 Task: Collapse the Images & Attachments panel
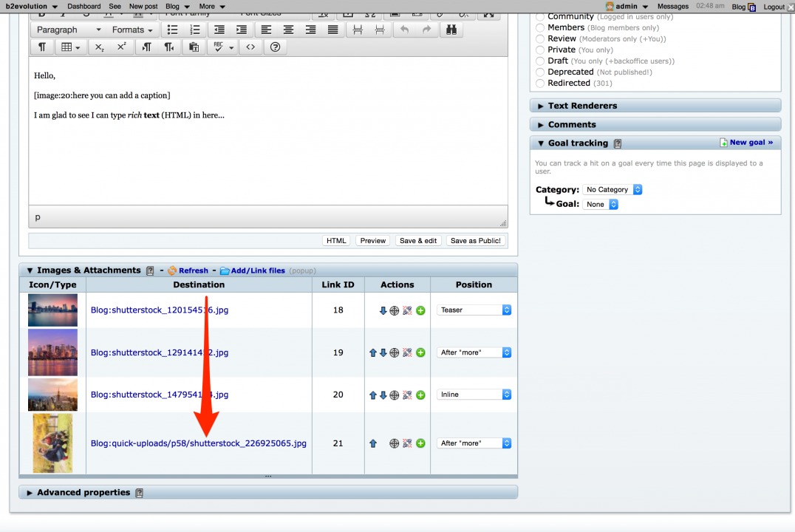click(x=30, y=271)
